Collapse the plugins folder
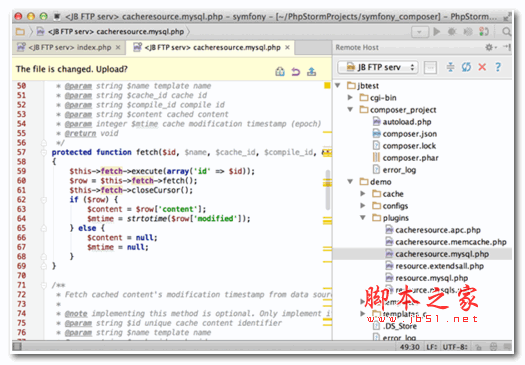Image resolution: width=525 pixels, height=365 pixels. pos(363,218)
